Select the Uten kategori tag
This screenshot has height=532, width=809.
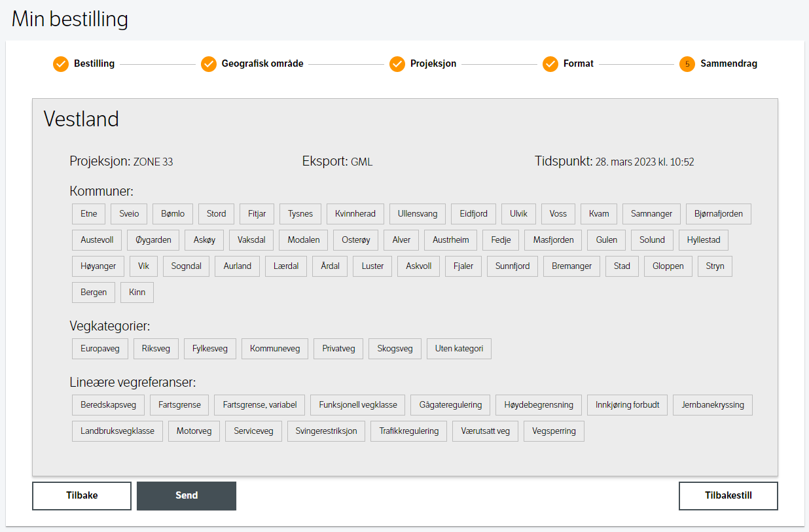pos(459,349)
